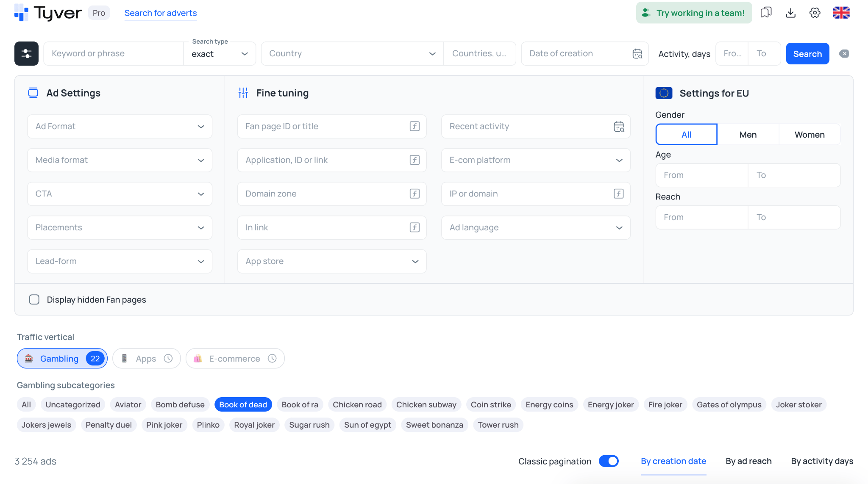Select the Gates of olympus subcategory
This screenshot has height=484, width=868.
pos(729,404)
